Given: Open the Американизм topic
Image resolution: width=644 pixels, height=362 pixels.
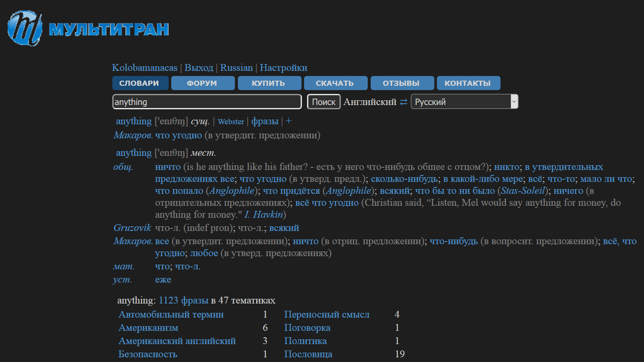Looking at the screenshot, I should point(148,328).
